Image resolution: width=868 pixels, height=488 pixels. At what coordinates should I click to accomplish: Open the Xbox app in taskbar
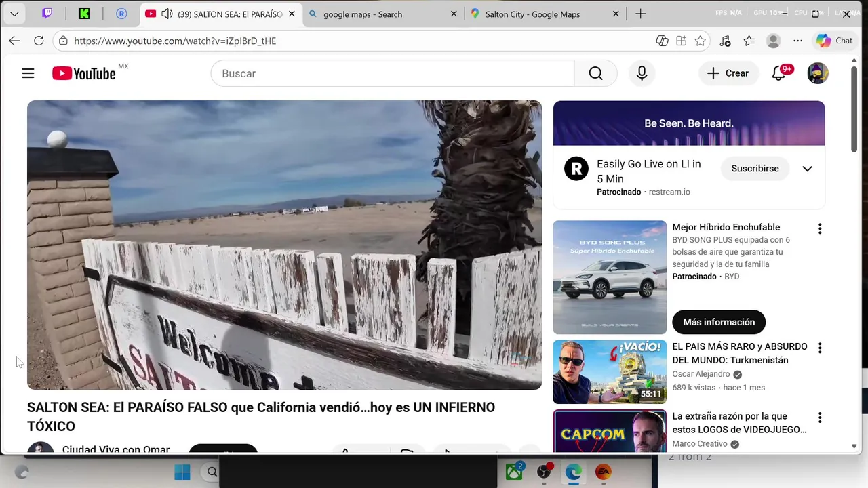514,472
